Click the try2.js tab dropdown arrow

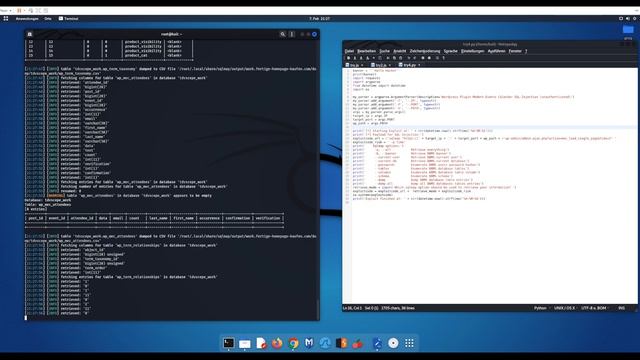tap(390, 65)
